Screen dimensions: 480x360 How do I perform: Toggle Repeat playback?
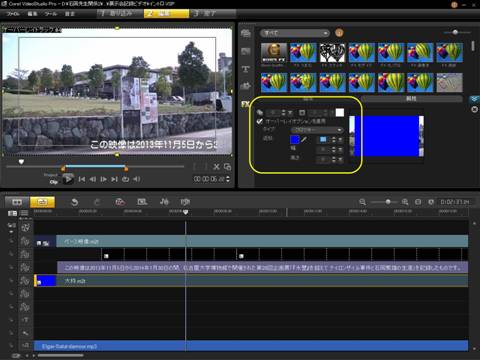(125, 179)
